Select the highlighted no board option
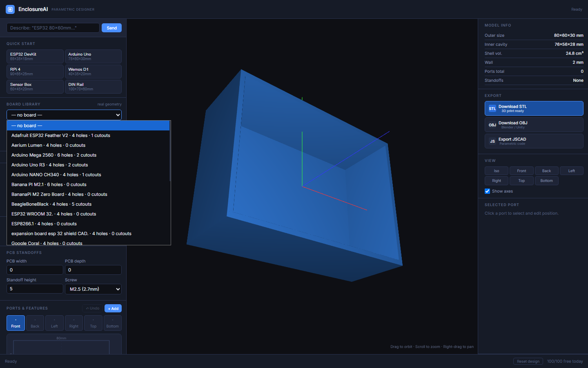 pos(88,126)
